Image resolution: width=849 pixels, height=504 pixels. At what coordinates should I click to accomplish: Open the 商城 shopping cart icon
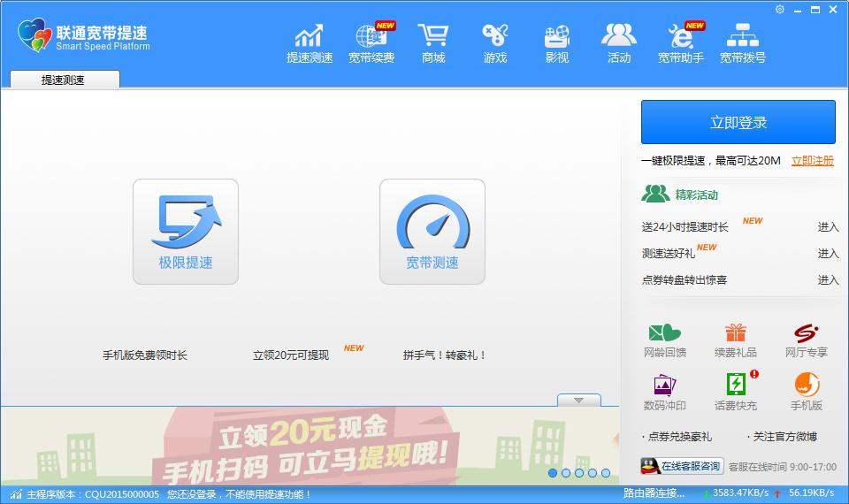click(433, 43)
